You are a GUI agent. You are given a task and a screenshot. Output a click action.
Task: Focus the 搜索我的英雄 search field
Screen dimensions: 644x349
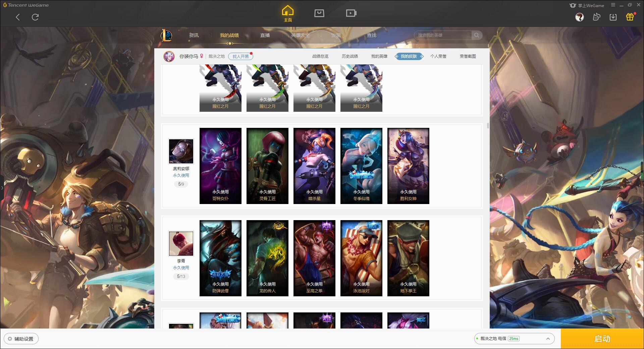click(x=443, y=35)
